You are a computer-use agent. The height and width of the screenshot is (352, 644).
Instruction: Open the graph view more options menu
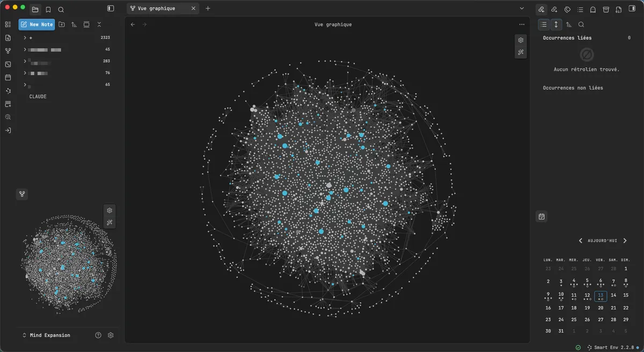[522, 25]
